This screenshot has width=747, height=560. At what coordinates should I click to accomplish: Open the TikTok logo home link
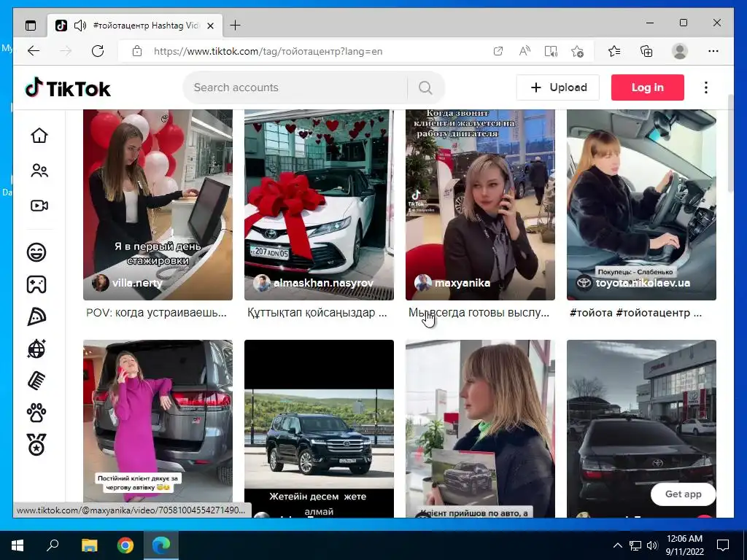click(x=68, y=88)
